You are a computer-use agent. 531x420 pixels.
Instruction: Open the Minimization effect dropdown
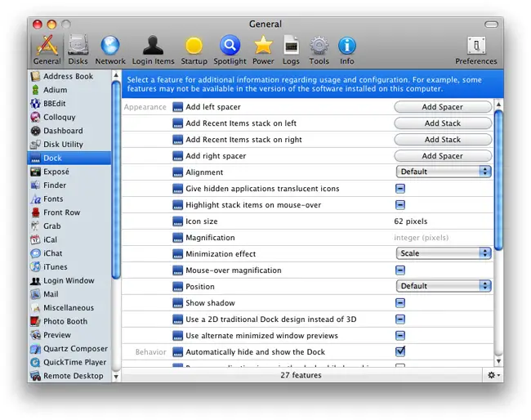[x=444, y=253]
